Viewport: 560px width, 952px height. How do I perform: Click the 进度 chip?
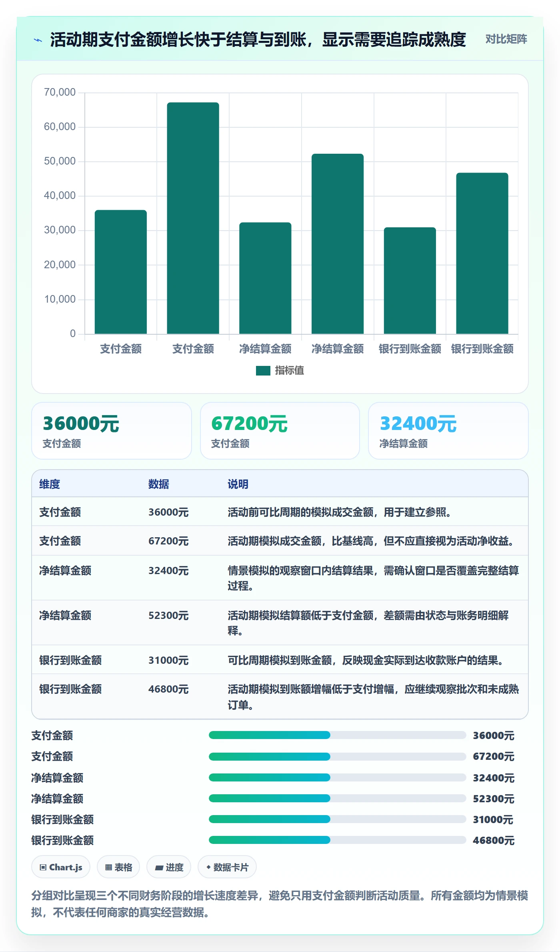tap(169, 867)
